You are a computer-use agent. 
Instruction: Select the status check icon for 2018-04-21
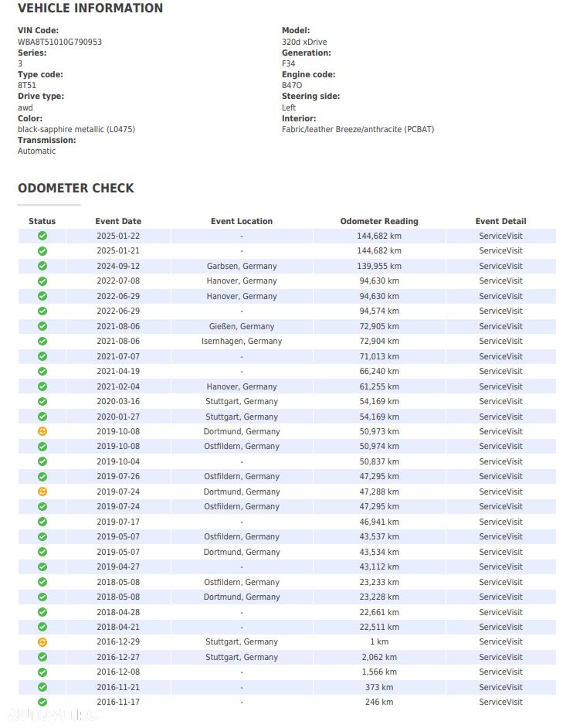tap(42, 627)
